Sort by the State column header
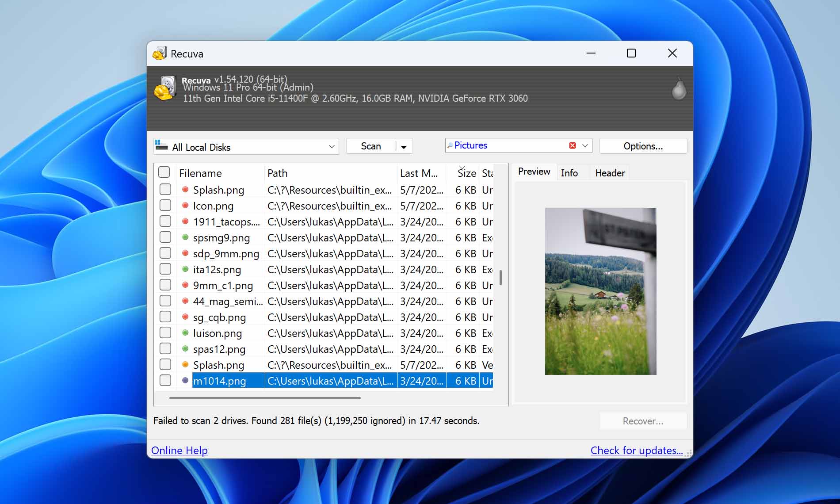The width and height of the screenshot is (840, 504). (486, 173)
